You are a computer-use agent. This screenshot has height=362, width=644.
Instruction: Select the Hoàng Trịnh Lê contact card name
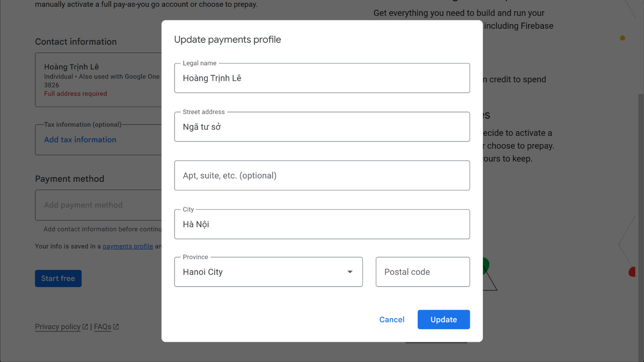pyautogui.click(x=71, y=67)
